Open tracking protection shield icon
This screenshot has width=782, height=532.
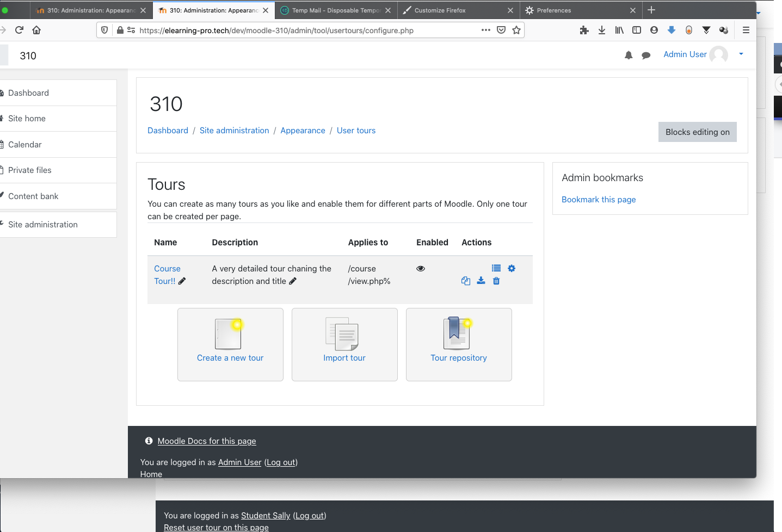(104, 30)
